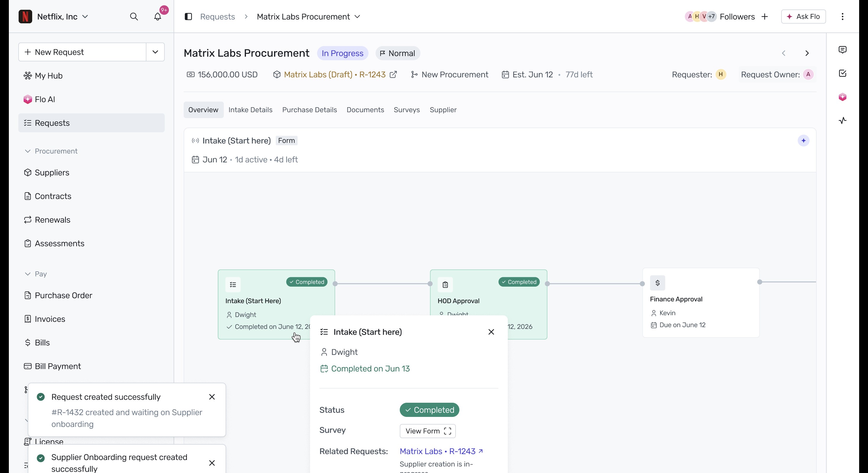Click the Est. Jun 12 date
Viewport: 868px width, 473px height.
(532, 74)
